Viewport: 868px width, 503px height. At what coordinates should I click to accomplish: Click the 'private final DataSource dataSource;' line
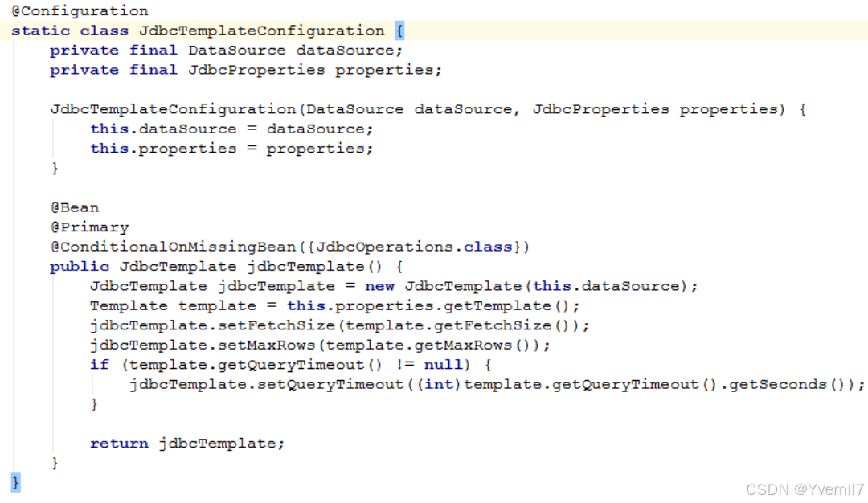226,51
